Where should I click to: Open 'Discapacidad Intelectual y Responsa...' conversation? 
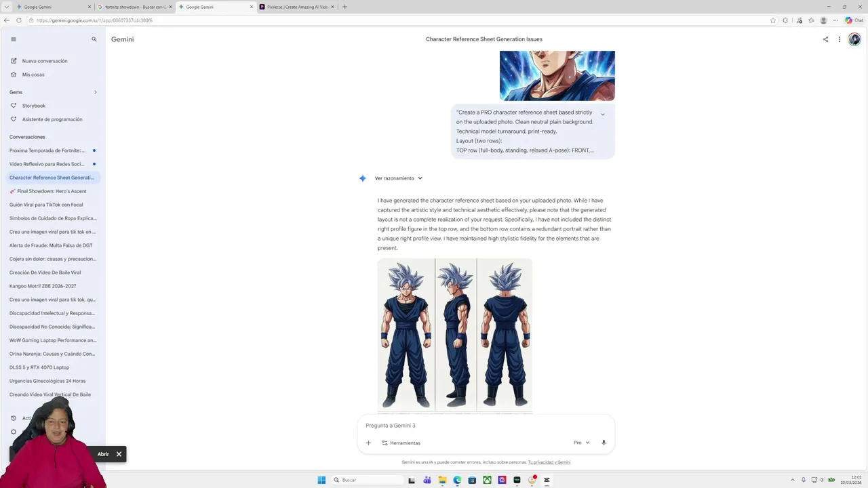coord(53,313)
